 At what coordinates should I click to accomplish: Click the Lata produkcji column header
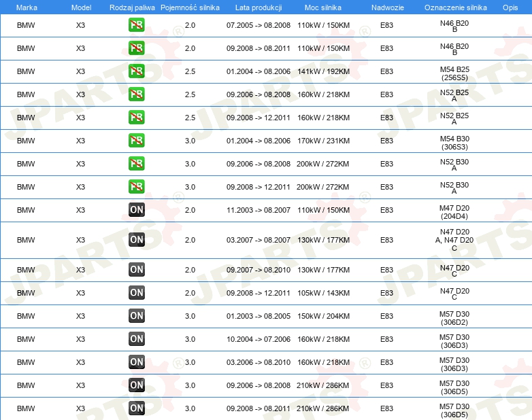pyautogui.click(x=259, y=7)
